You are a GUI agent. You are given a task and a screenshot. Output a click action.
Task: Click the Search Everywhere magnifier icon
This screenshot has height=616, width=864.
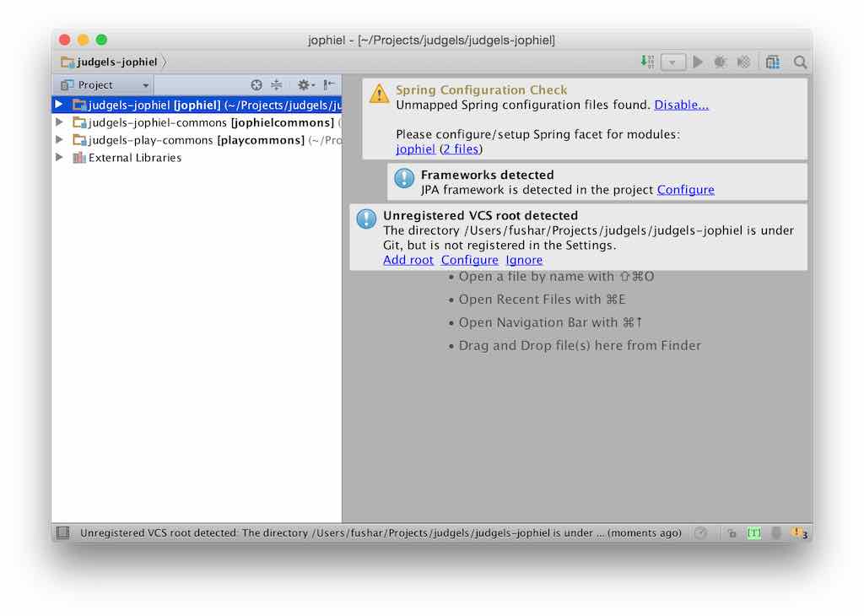[x=800, y=62]
